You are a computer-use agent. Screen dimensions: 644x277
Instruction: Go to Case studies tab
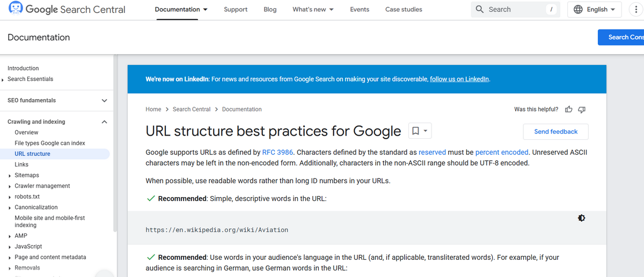click(x=404, y=10)
